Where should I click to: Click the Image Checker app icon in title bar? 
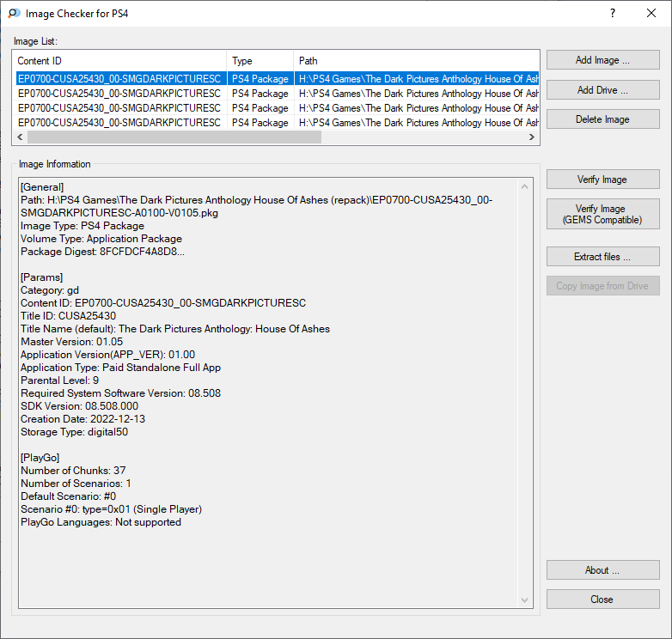click(x=14, y=13)
